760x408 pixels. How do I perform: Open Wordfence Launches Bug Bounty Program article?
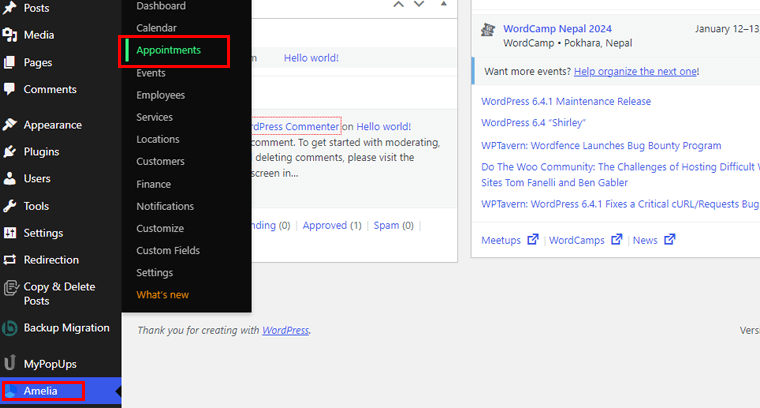click(x=601, y=145)
